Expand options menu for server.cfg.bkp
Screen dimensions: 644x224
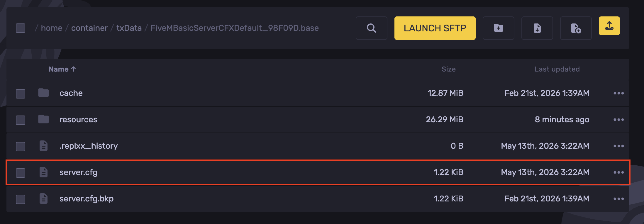pos(618,199)
